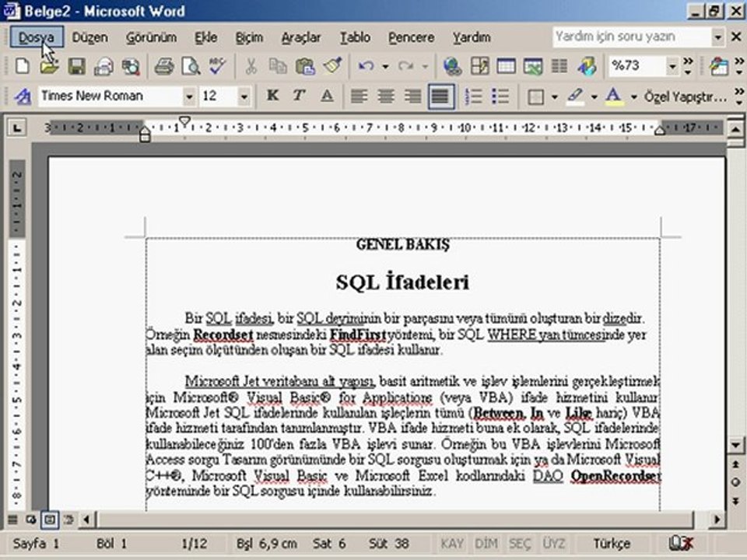Click the right indent marker on ruler

click(x=660, y=130)
